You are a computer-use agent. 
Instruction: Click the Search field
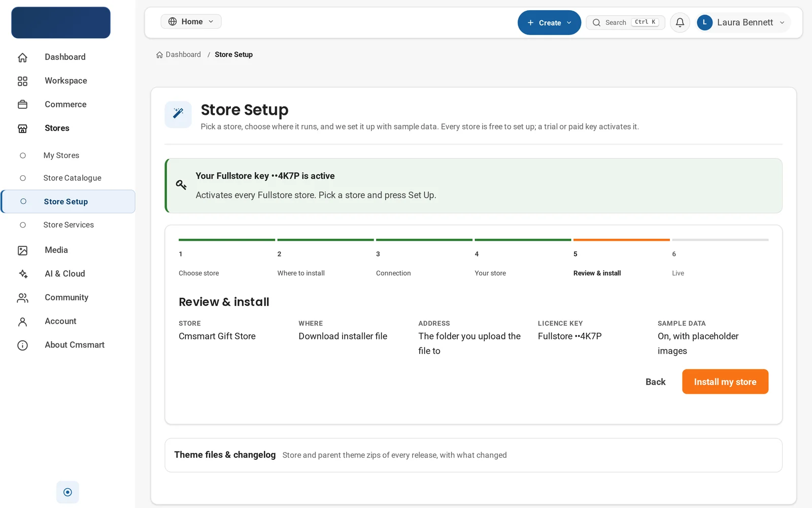(x=625, y=22)
